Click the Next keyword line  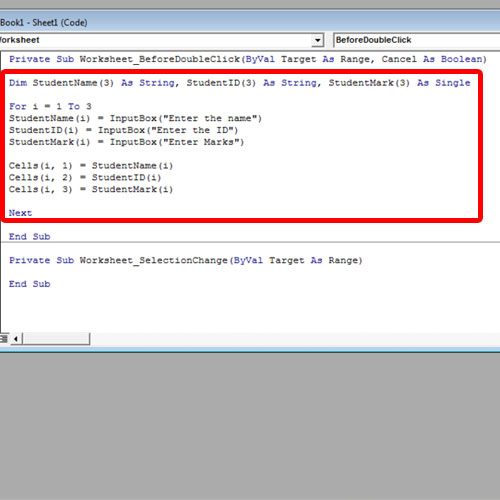[x=20, y=213]
